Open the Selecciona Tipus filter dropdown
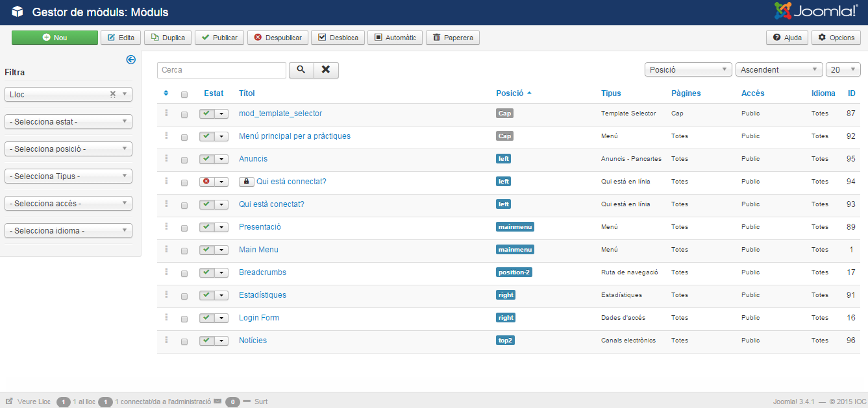This screenshot has width=868, height=408. pos(68,176)
